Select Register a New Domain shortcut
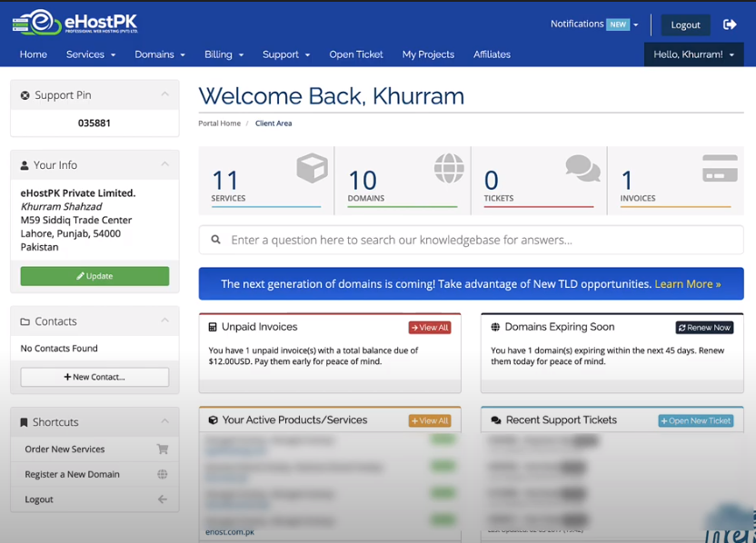The image size is (756, 543). point(94,474)
